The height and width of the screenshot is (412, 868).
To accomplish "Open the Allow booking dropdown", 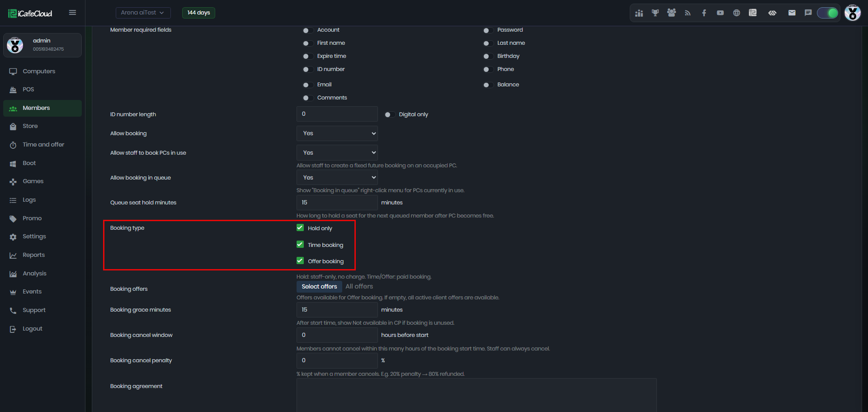I will (337, 133).
